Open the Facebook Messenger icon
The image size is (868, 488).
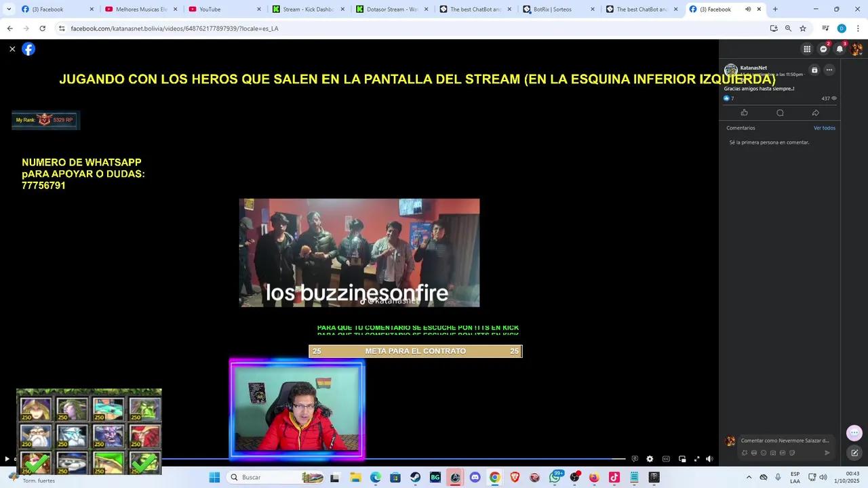(x=823, y=49)
